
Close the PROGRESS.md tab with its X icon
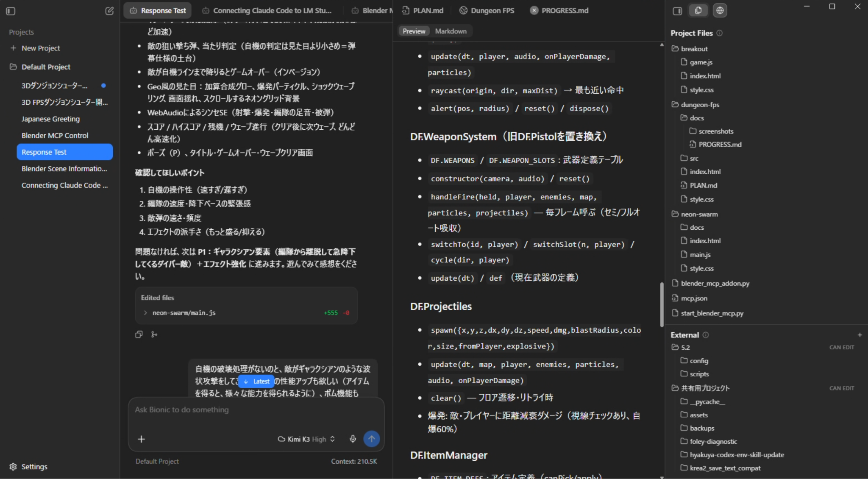(534, 11)
